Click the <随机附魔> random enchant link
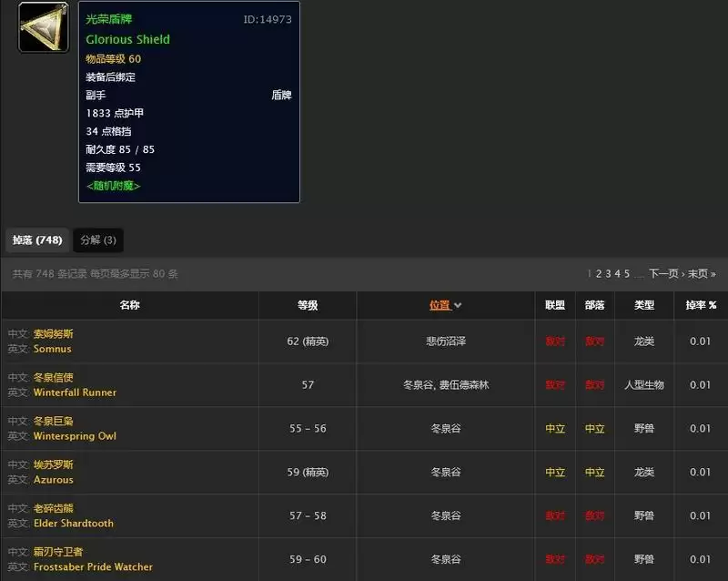Image resolution: width=728 pixels, height=581 pixels. [114, 186]
